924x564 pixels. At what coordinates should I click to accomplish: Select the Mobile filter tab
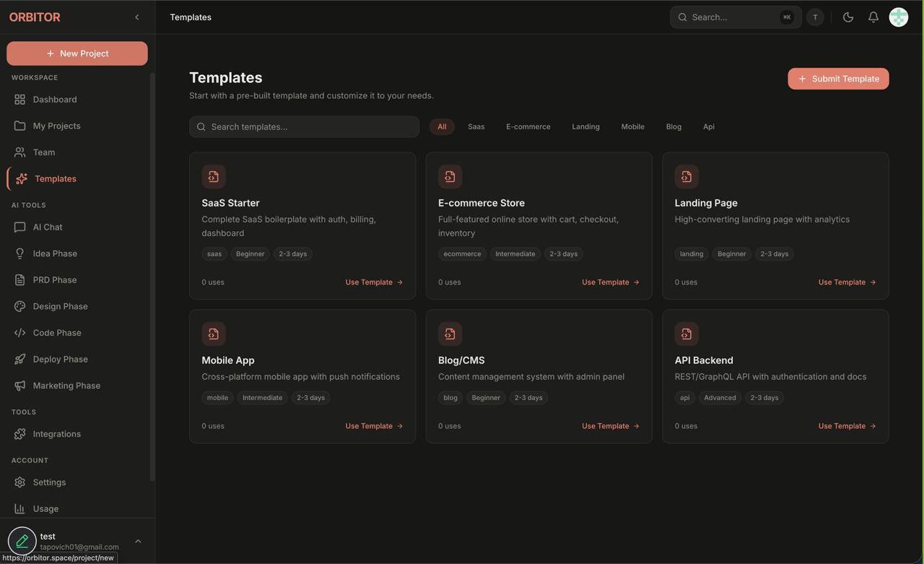tap(632, 127)
